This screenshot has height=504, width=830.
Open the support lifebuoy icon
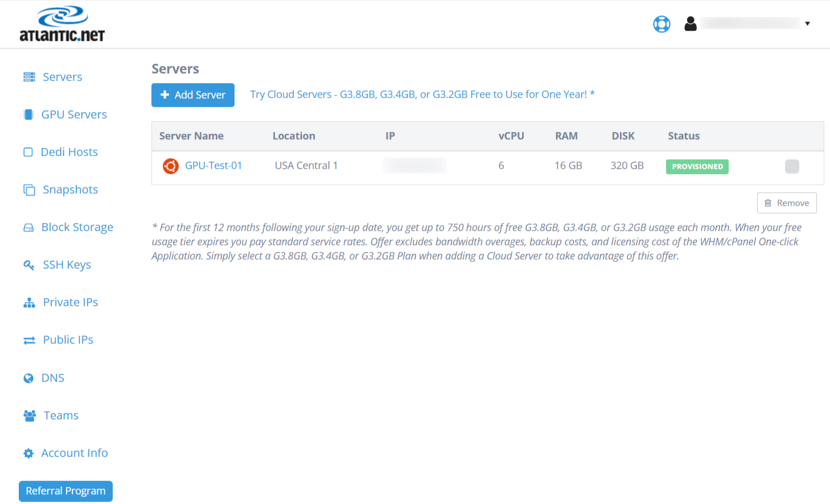pyautogui.click(x=661, y=24)
